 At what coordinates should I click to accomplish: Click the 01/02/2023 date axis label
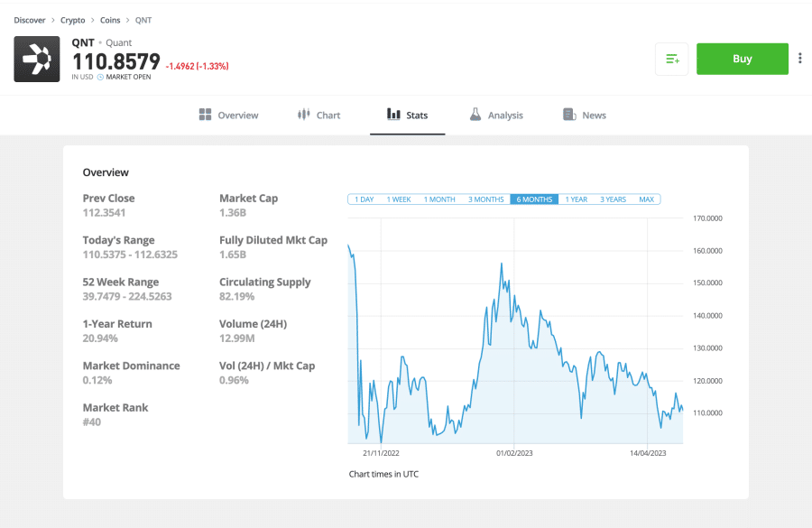coord(514,453)
